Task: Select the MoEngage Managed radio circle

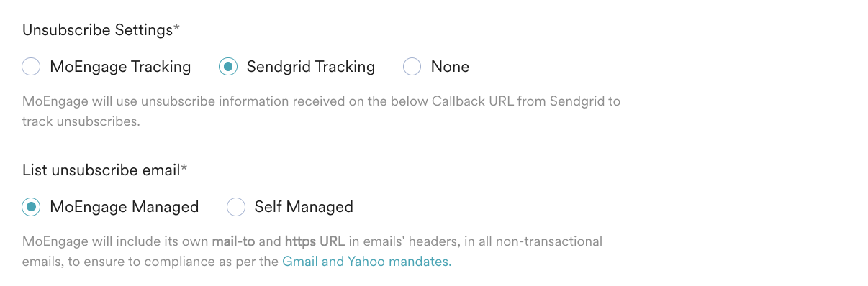Action: (31, 207)
